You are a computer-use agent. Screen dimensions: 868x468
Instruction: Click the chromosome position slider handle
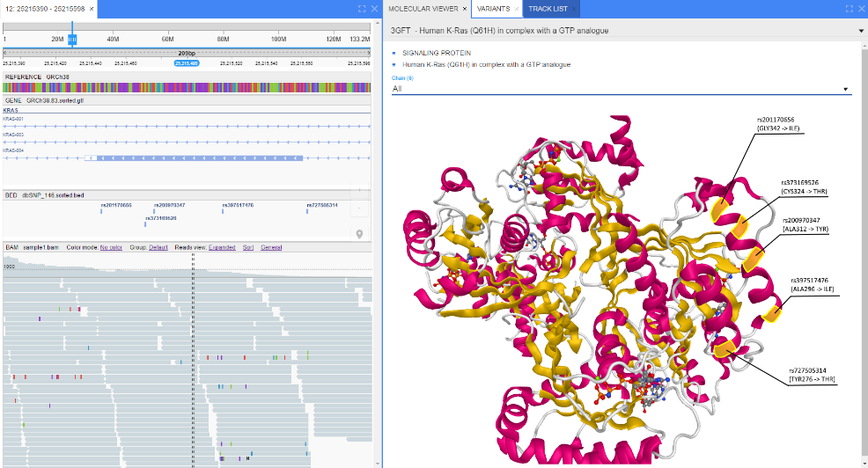pyautogui.click(x=72, y=40)
